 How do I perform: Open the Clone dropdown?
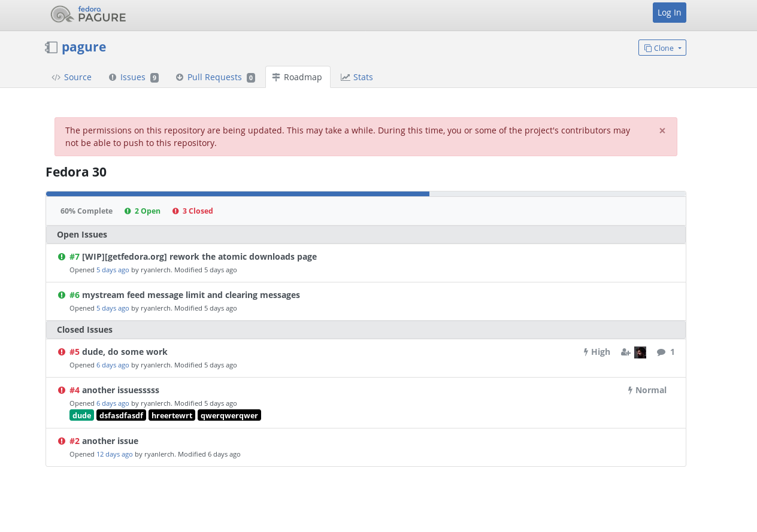tap(662, 48)
